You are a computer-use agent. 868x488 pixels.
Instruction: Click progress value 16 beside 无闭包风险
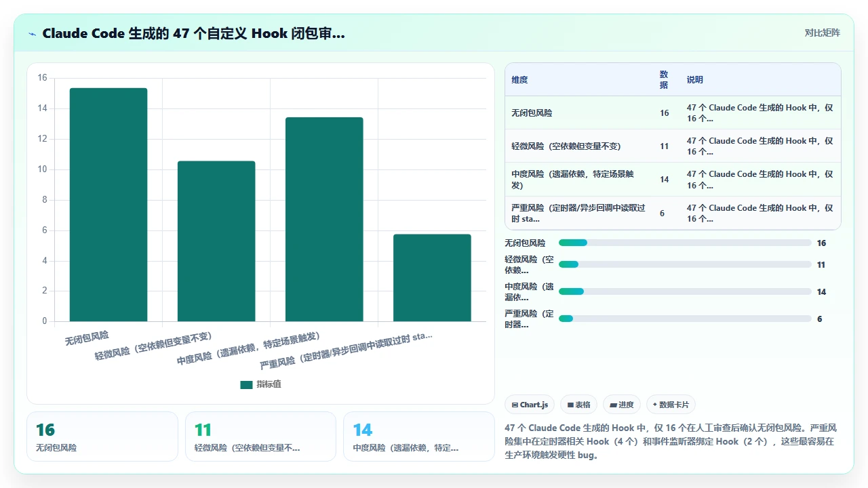(x=821, y=243)
